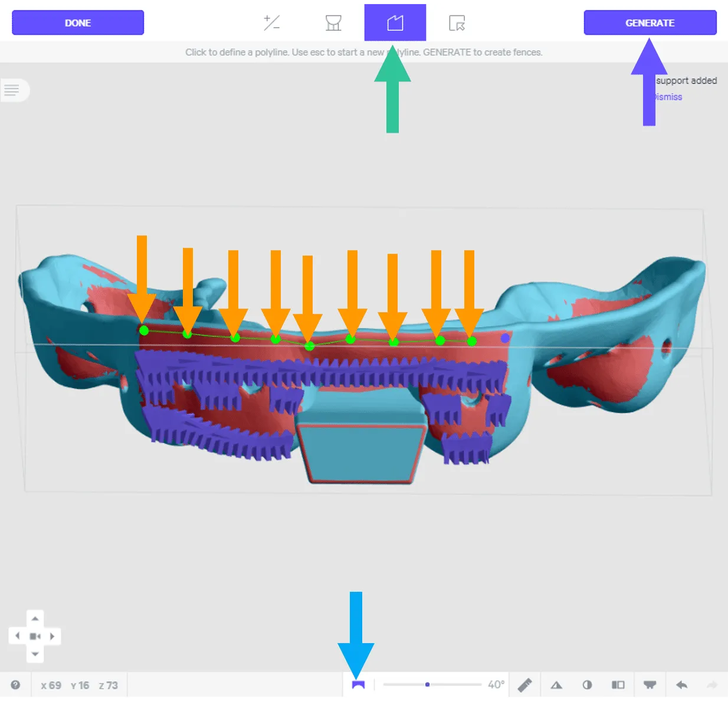Open the hamburger side menu
The height and width of the screenshot is (718, 728).
12,90
